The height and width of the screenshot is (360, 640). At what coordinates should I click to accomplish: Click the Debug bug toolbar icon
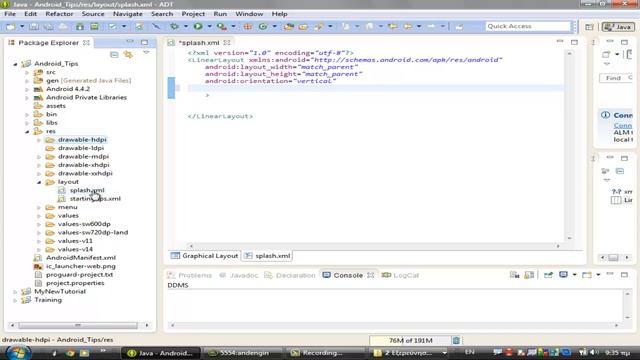174,27
